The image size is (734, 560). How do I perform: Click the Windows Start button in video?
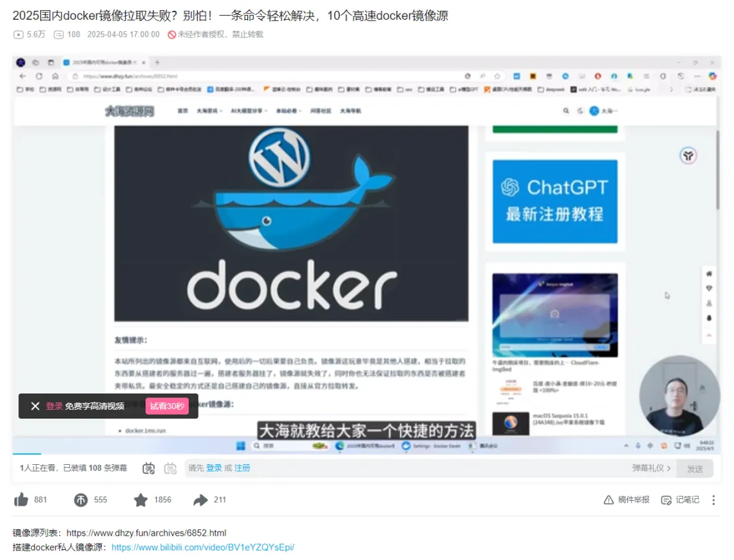[241, 446]
